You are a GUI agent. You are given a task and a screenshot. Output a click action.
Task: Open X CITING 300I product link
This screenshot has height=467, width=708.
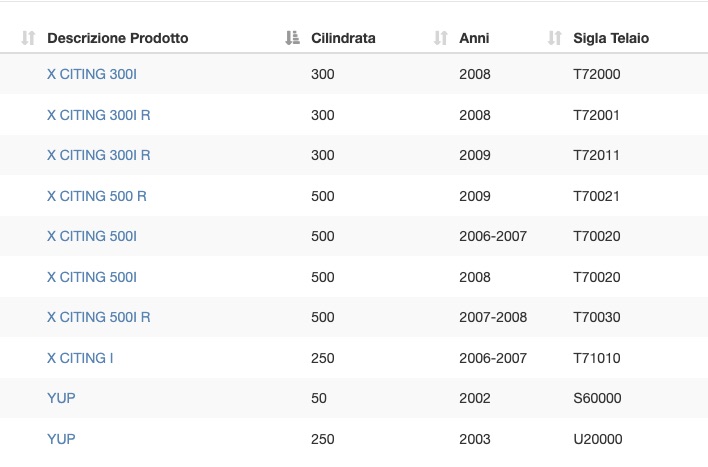[92, 74]
